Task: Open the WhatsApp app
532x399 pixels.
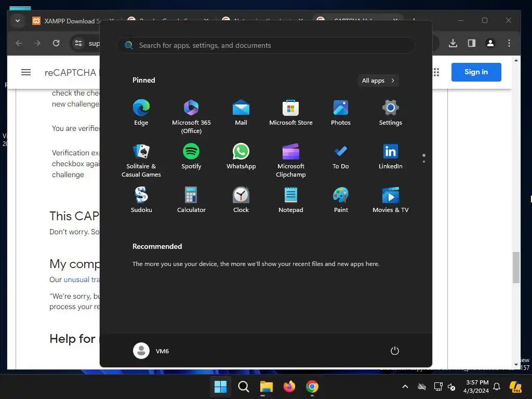Action: [x=241, y=157]
